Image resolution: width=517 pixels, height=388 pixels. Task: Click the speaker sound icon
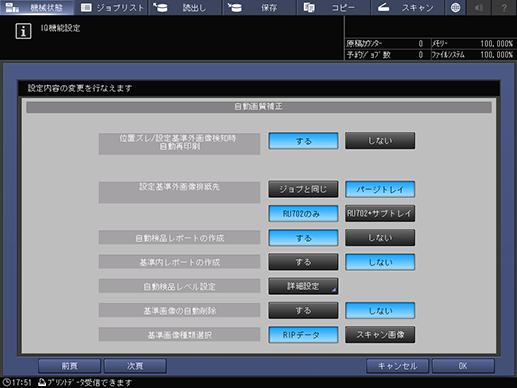click(479, 7)
